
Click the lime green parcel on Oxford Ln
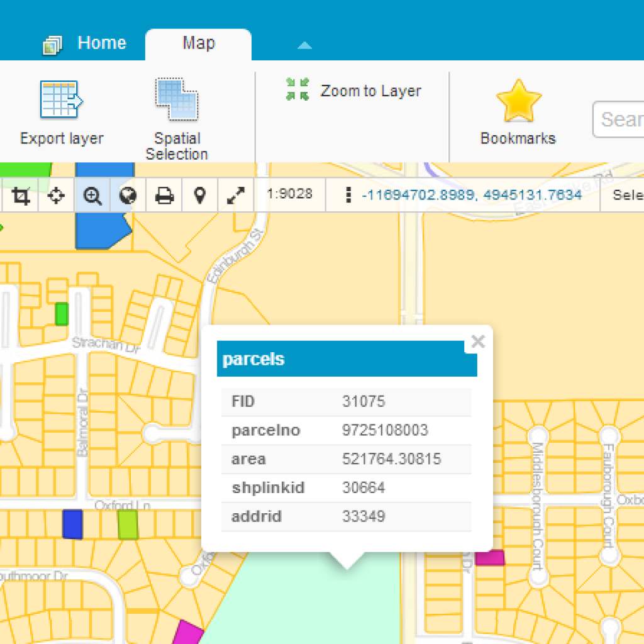(128, 525)
